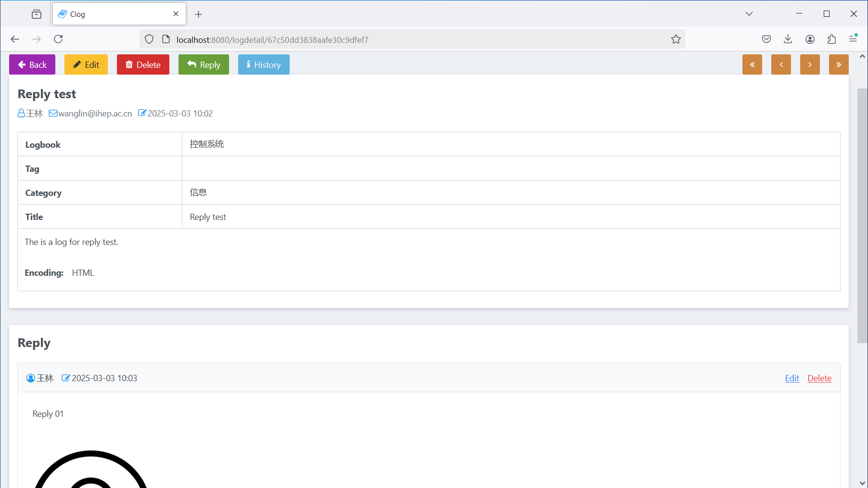Screen dimensions: 868x488
Task: Open Firefox downloads panel
Action: 788,39
